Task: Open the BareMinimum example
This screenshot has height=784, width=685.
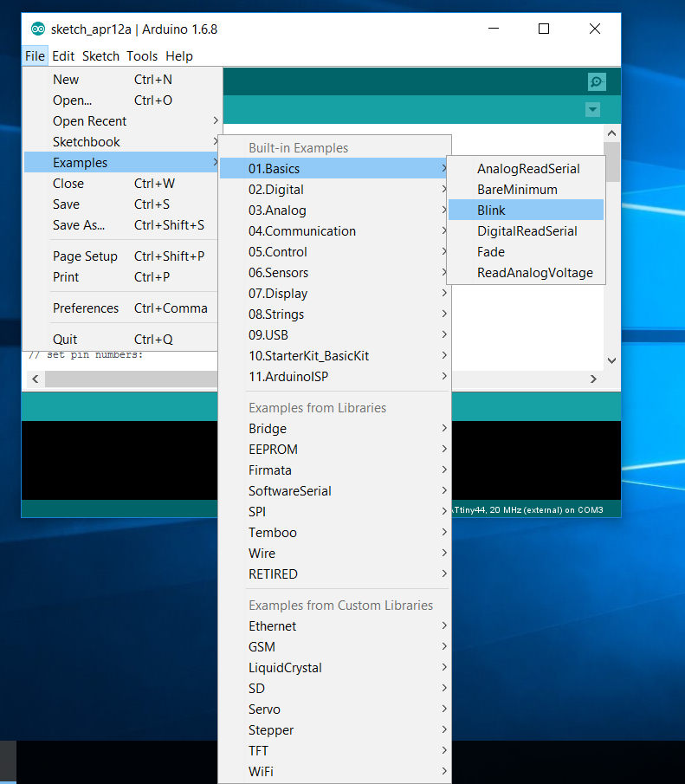Action: pos(526,190)
